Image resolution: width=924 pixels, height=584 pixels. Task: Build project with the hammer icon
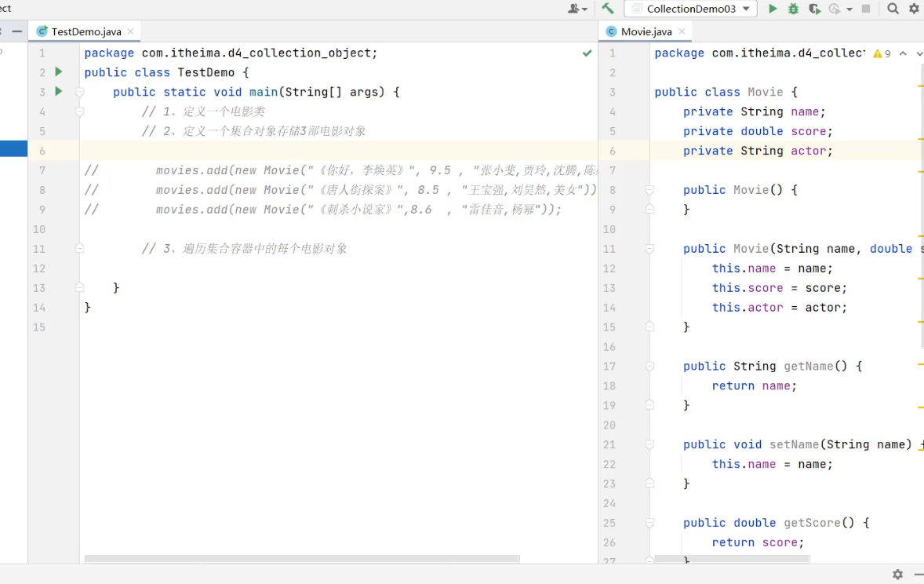(608, 9)
